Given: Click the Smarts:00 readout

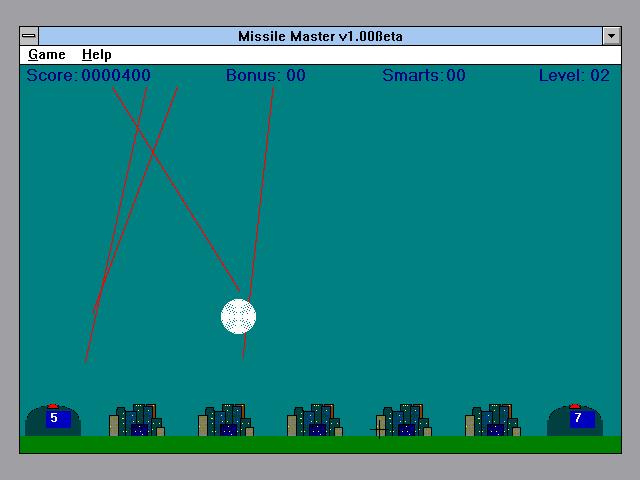Looking at the screenshot, I should (x=424, y=76).
